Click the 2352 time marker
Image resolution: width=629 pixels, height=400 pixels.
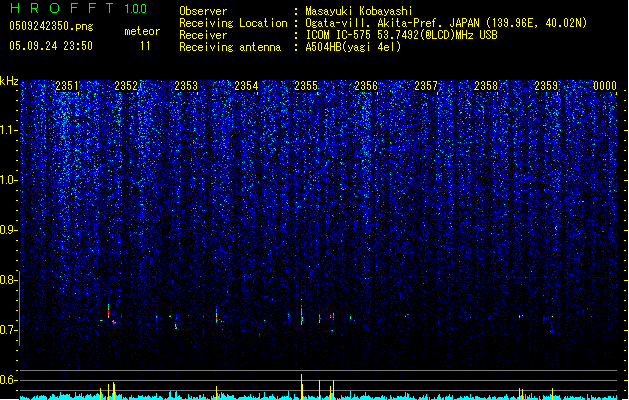[126, 86]
